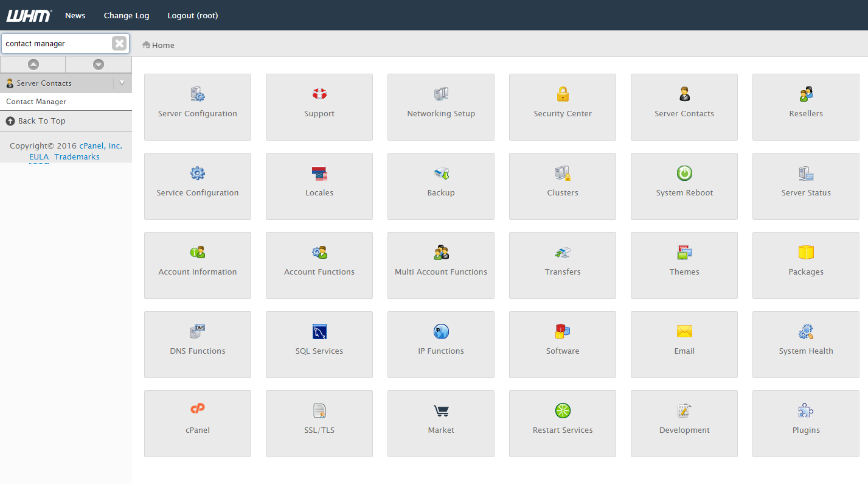Open the Email envelope icon

(684, 332)
